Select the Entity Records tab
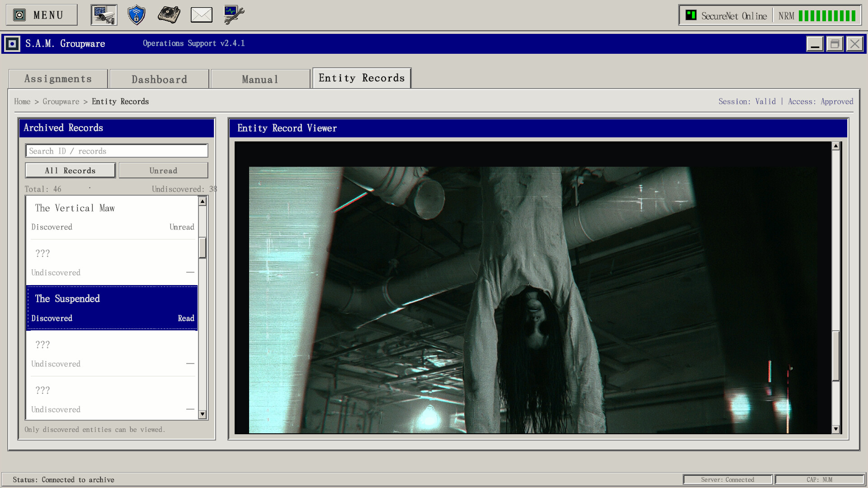This screenshot has height=488, width=868. click(362, 78)
